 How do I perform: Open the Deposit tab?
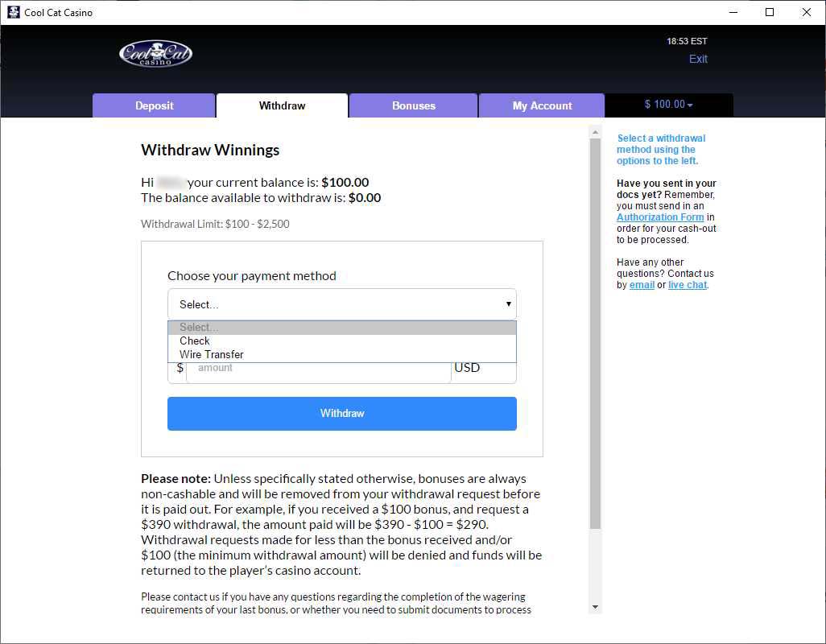coord(154,105)
